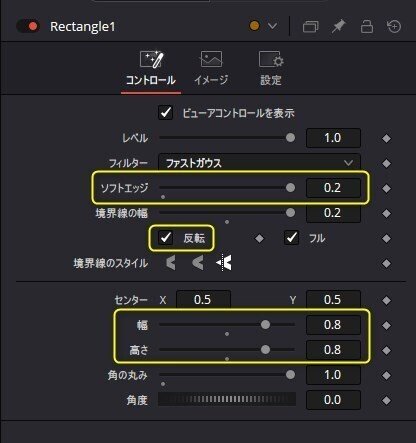Lock the Rectangle1 node

(x=367, y=26)
